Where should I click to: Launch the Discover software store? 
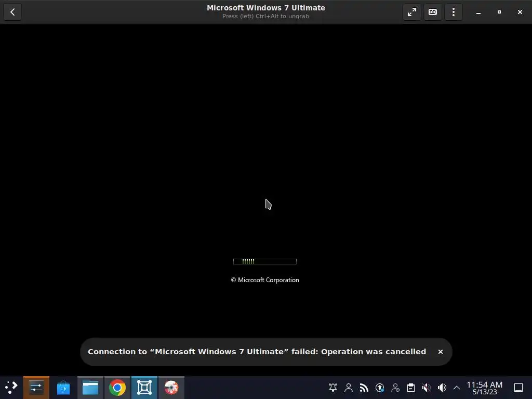point(63,388)
